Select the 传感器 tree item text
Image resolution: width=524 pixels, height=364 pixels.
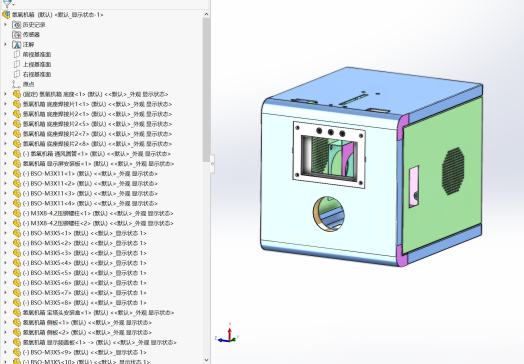tap(31, 34)
